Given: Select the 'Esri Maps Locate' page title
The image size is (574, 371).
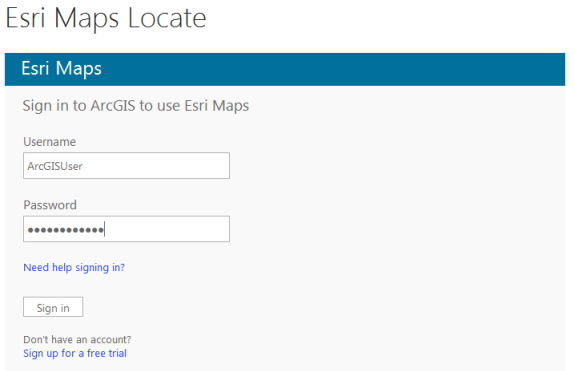Looking at the screenshot, I should (106, 18).
